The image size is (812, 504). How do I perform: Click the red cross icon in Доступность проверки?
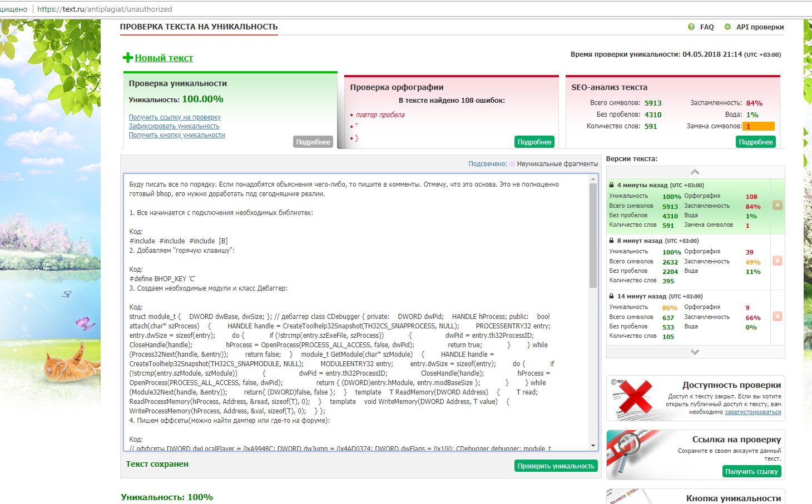click(636, 397)
